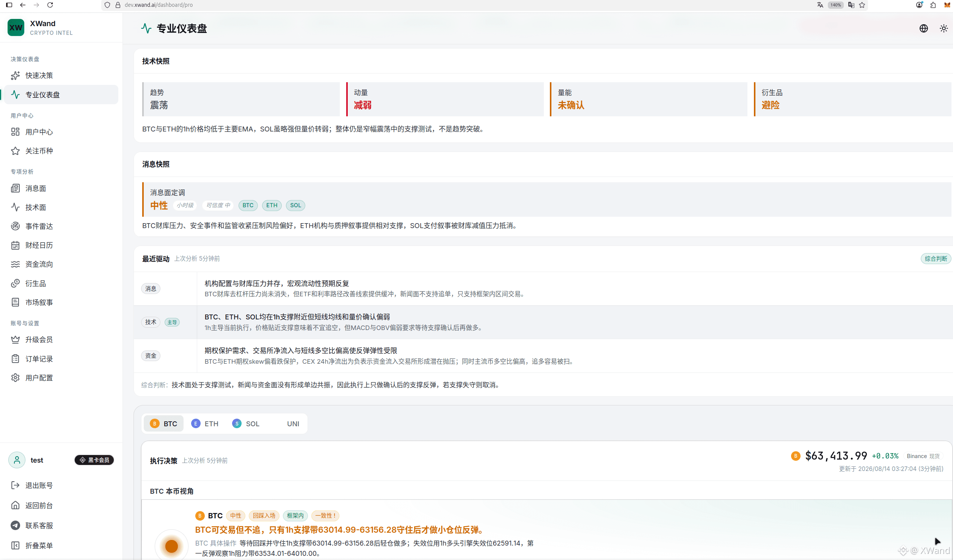Click the 可信度 中 chip
Screen dimensions: 953x560
[218, 205]
